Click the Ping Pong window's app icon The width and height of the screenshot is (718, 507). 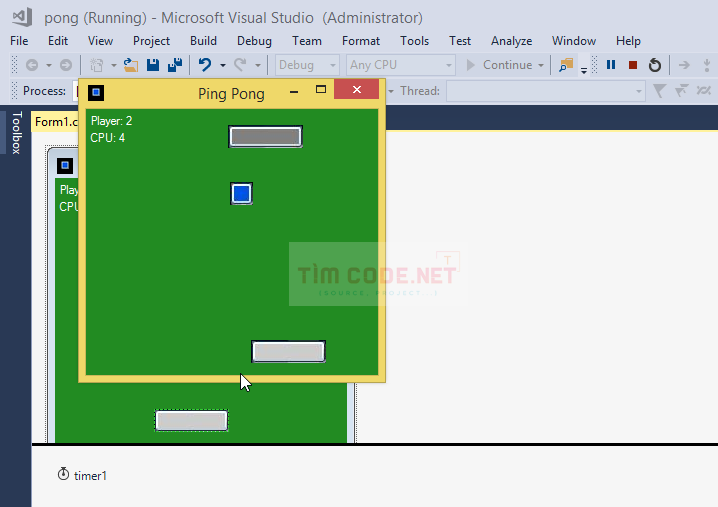(x=96, y=93)
